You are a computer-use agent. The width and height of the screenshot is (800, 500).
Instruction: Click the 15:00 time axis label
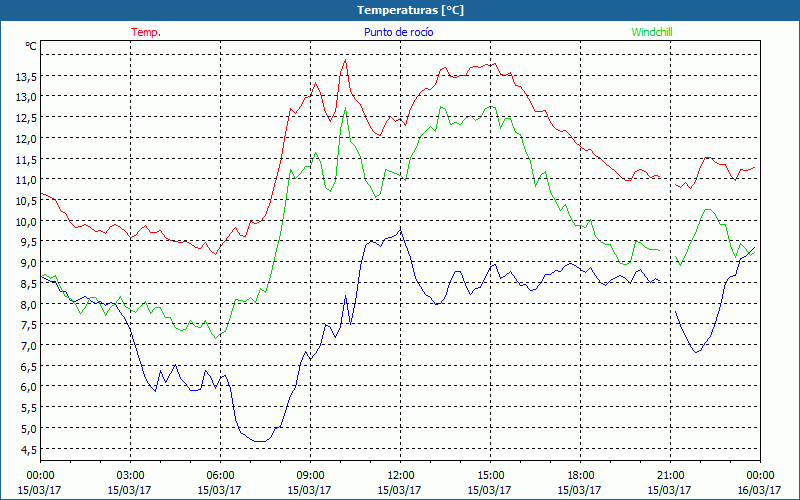click(x=490, y=476)
